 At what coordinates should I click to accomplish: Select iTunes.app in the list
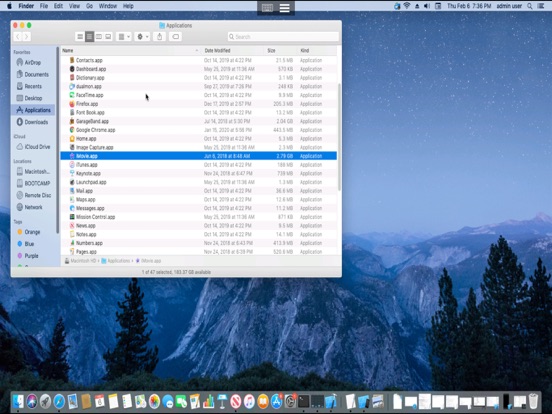[x=199, y=165]
